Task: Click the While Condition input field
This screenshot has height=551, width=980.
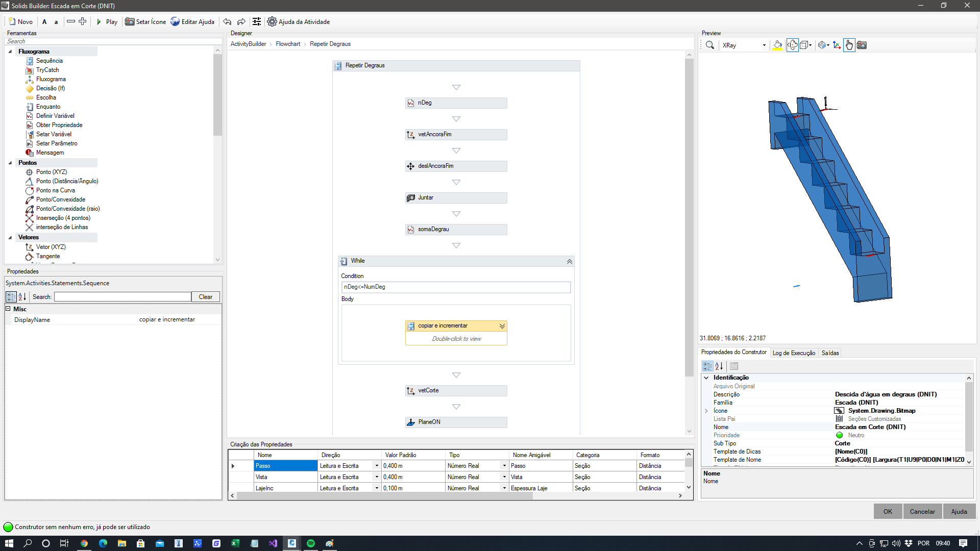Action: [455, 287]
